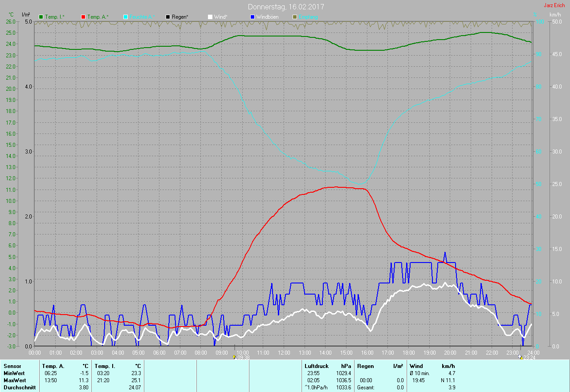Click the blue Windböen legend swatch
This screenshot has width=570, height=392.
(x=252, y=17)
